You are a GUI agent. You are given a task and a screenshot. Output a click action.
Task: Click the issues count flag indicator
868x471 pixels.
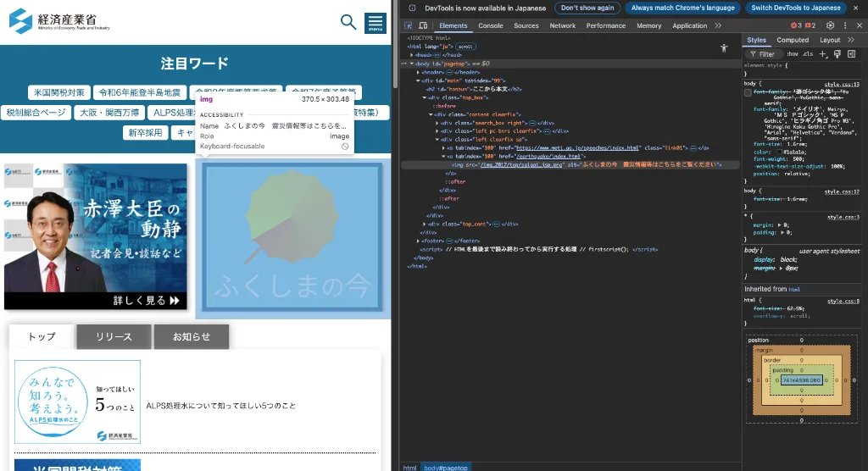click(810, 25)
